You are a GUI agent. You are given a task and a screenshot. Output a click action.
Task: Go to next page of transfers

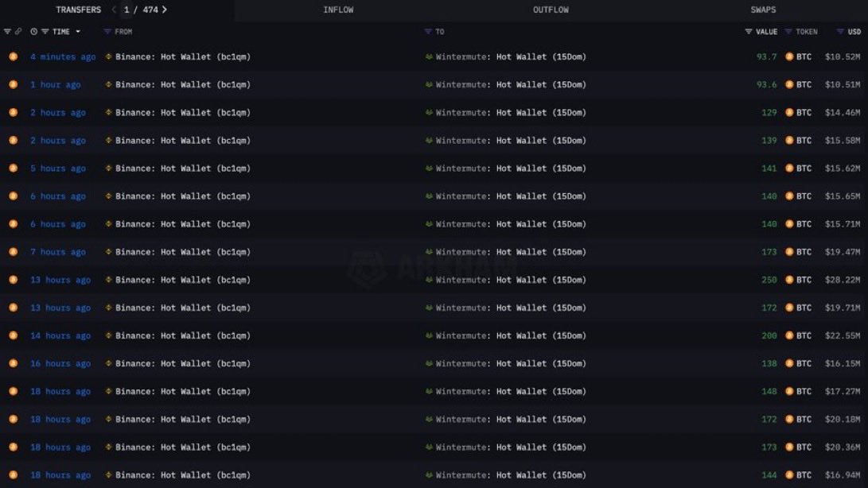(x=165, y=10)
